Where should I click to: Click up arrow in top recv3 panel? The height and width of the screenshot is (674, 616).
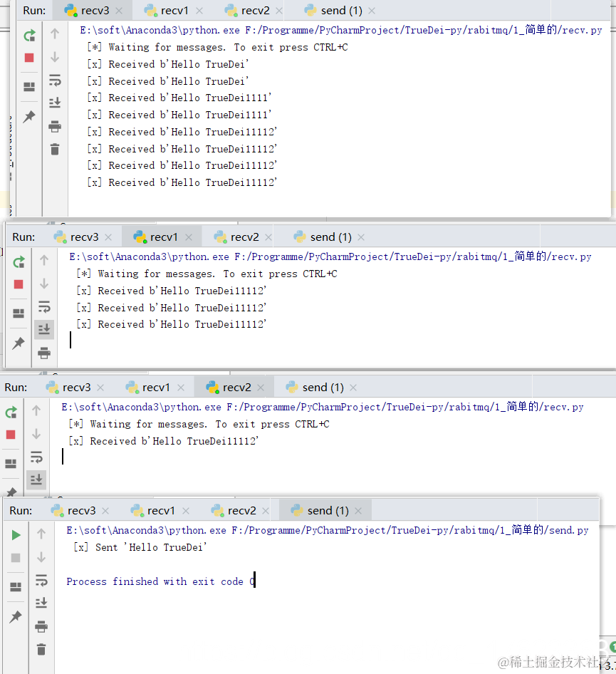tap(55, 33)
